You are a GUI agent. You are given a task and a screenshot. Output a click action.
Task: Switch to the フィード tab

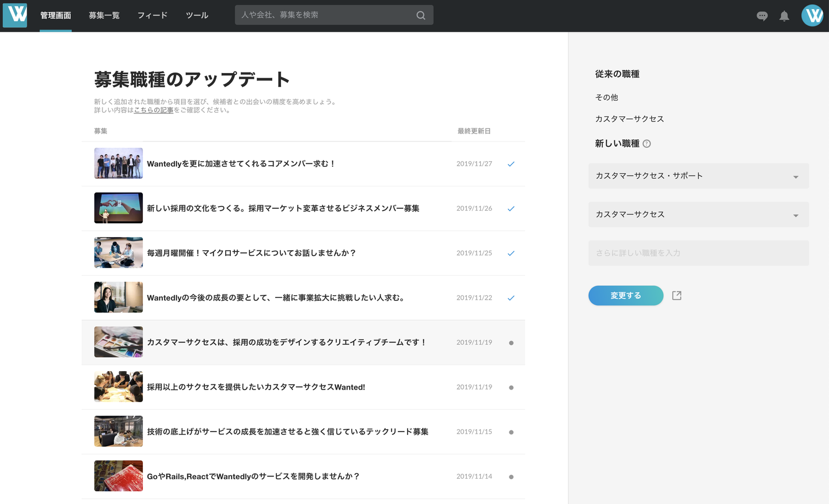click(x=153, y=16)
